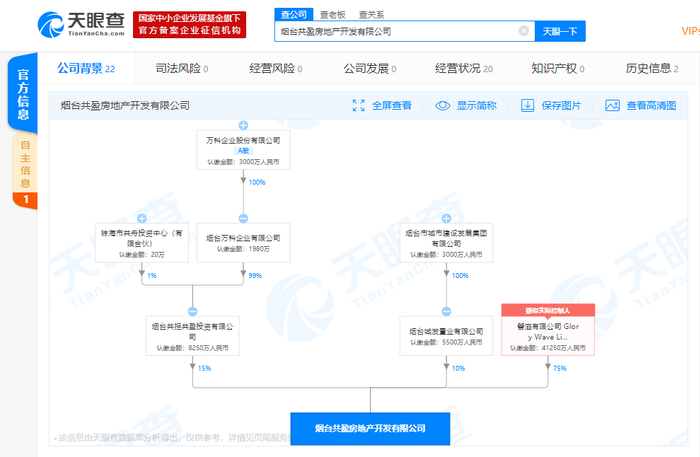
Task: Click the red 官方备案企业征信机构 banner
Action: 189,25
